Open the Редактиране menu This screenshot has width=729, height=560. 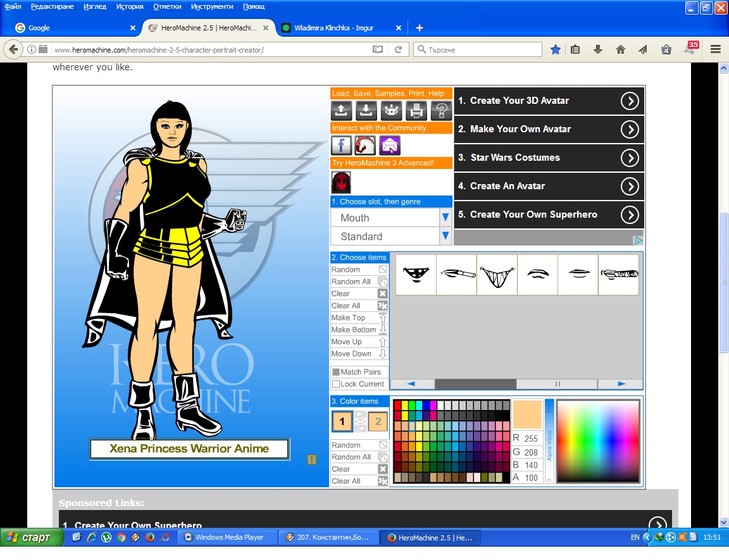click(52, 6)
